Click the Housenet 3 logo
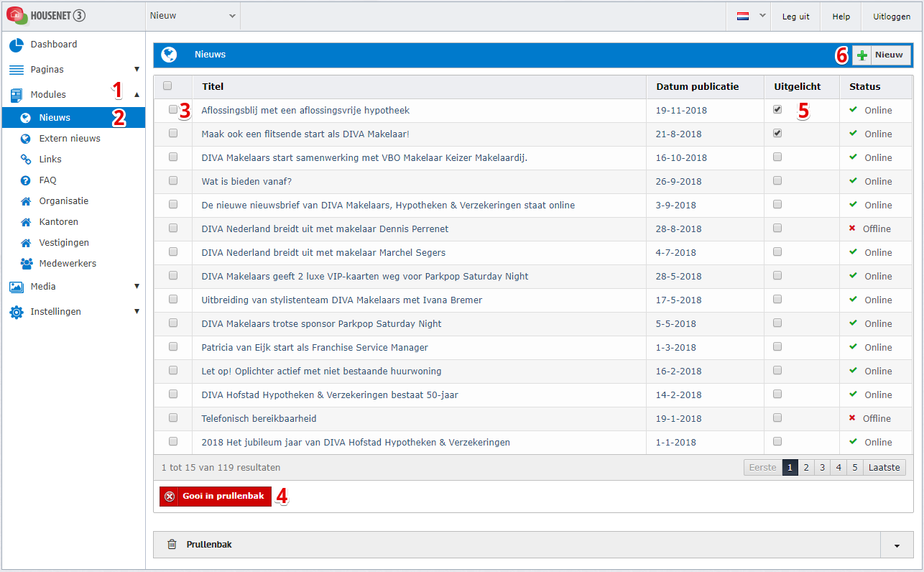 [x=46, y=15]
